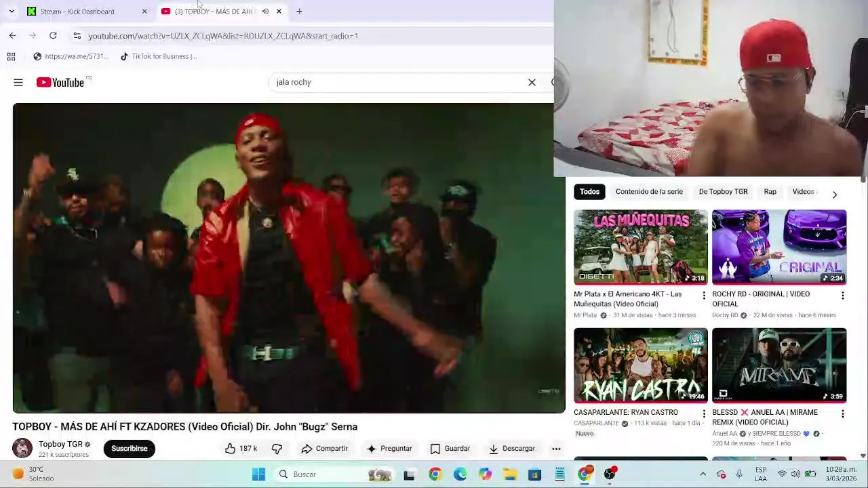Click the Descargar button
Viewport: 868px width, 488px height.
(512, 449)
